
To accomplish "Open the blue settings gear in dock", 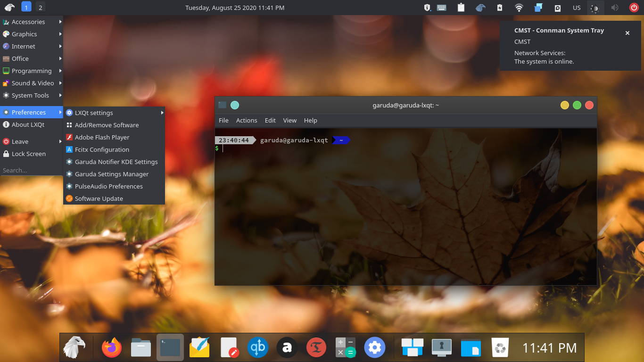I will pos(375,348).
